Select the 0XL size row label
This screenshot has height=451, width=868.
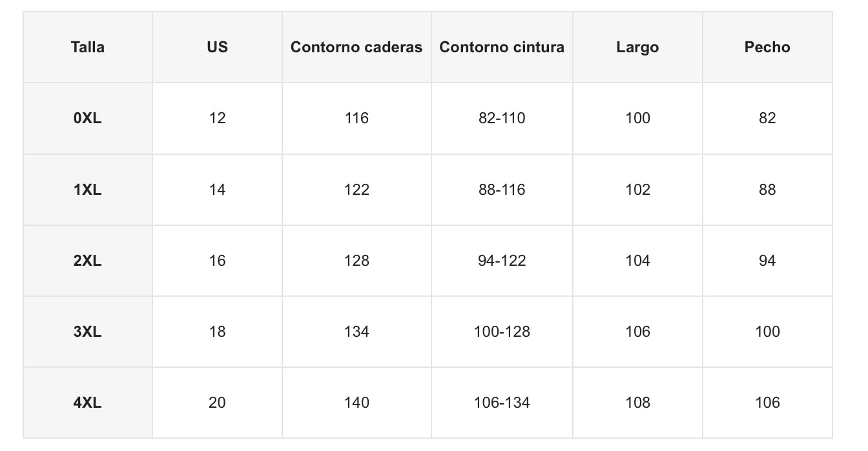[88, 119]
